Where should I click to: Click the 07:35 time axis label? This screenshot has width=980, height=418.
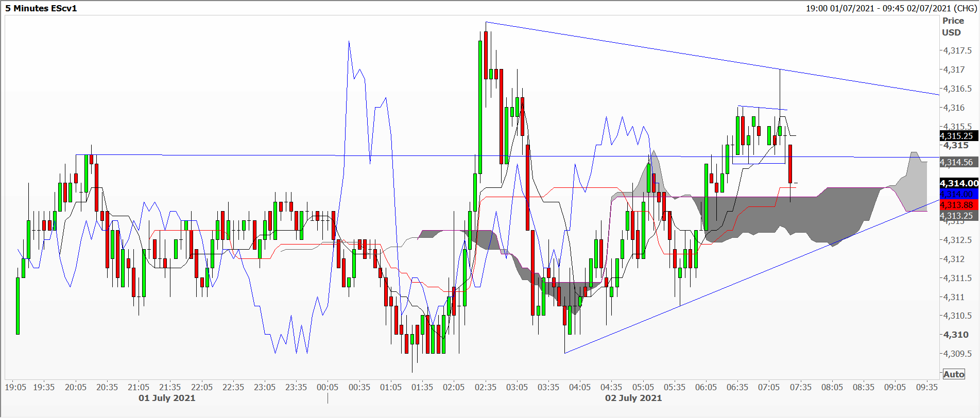click(x=801, y=387)
